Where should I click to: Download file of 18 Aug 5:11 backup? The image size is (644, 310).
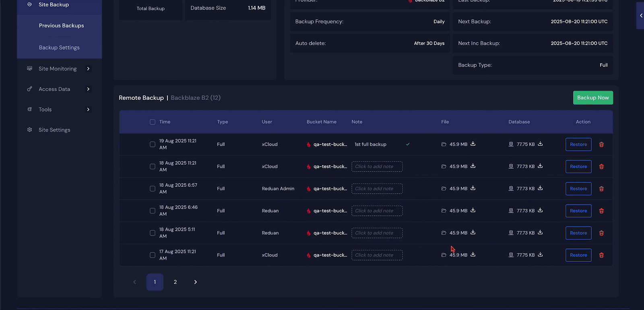(x=473, y=232)
